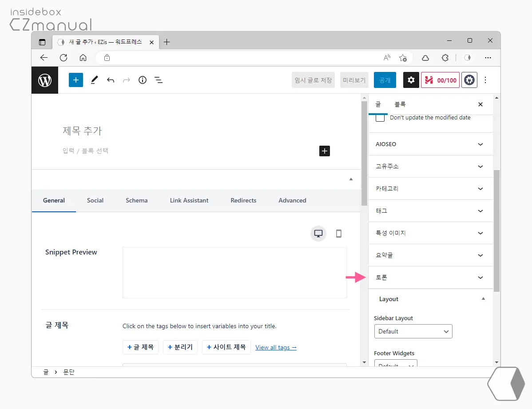Image resolution: width=532 pixels, height=409 pixels.
Task: Click the AIOSEO 00/100 score indicator
Action: pyautogui.click(x=440, y=80)
